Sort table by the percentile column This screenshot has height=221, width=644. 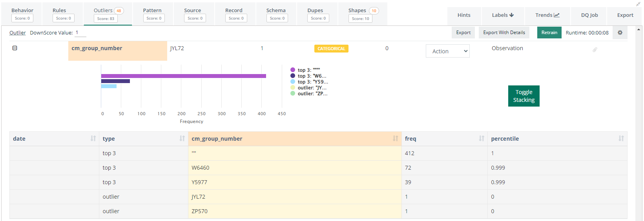tap(621, 138)
